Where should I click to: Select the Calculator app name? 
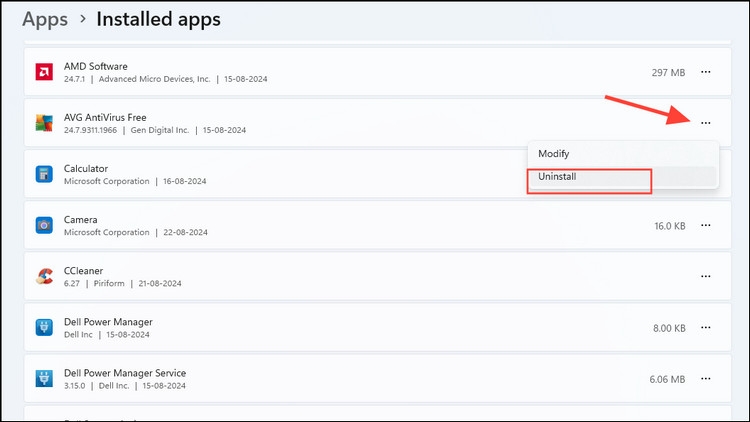86,168
